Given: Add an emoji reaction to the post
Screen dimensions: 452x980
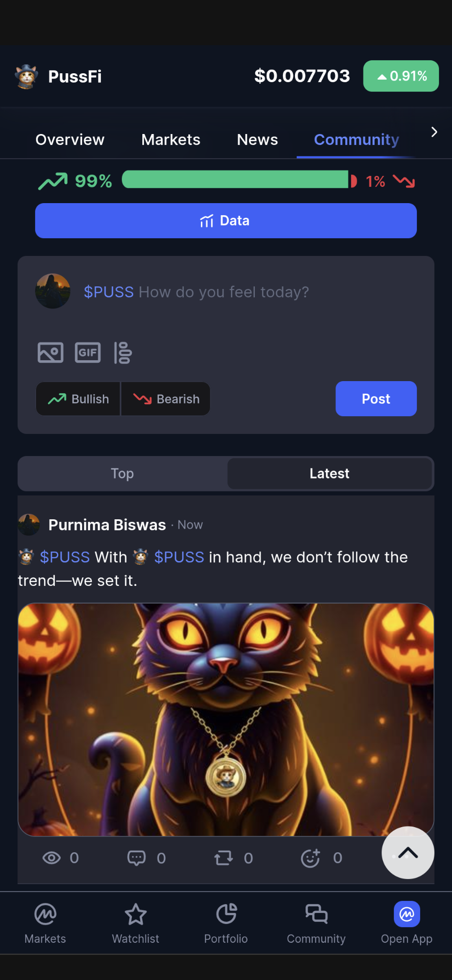Looking at the screenshot, I should tap(310, 857).
